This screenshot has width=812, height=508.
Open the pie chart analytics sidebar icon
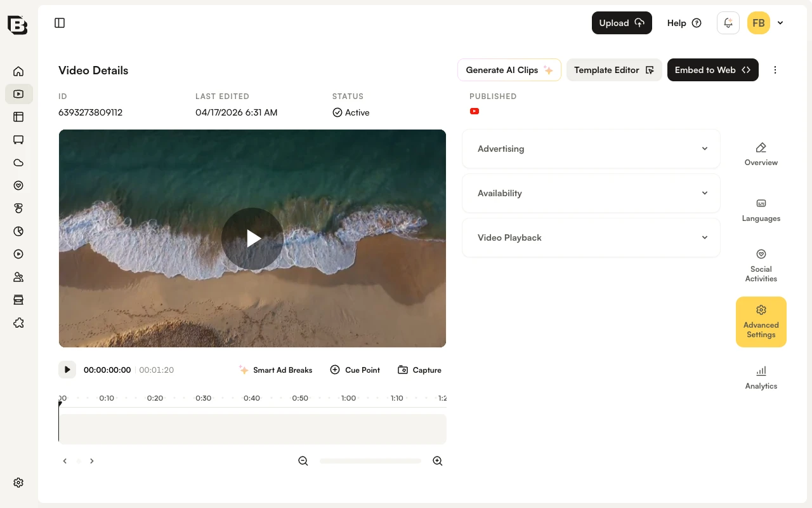tap(18, 231)
